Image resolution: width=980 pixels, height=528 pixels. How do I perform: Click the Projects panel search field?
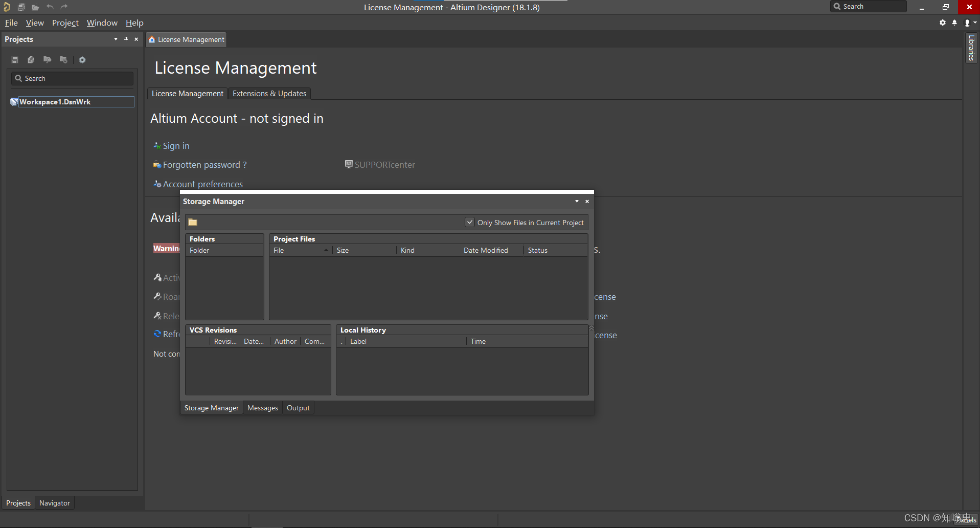[72, 78]
